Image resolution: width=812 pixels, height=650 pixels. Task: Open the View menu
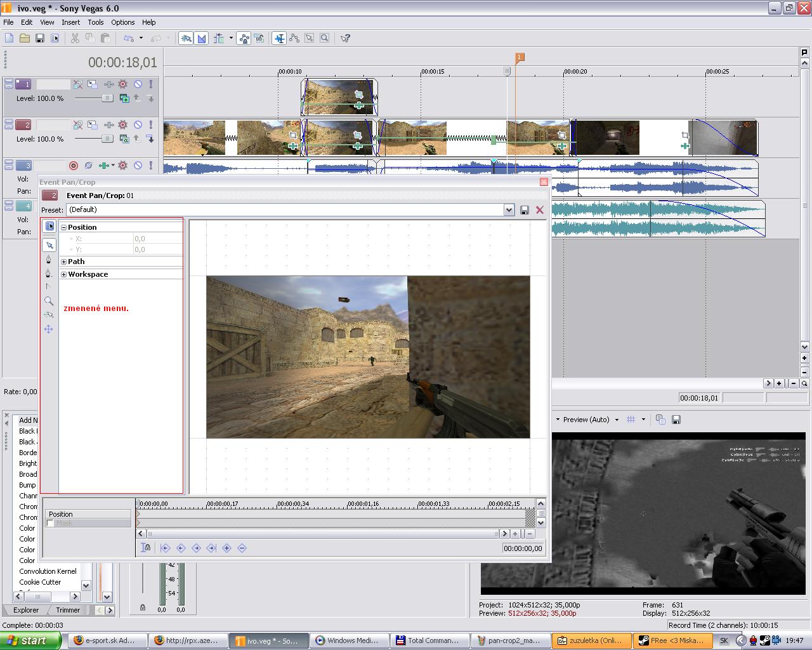(x=47, y=22)
